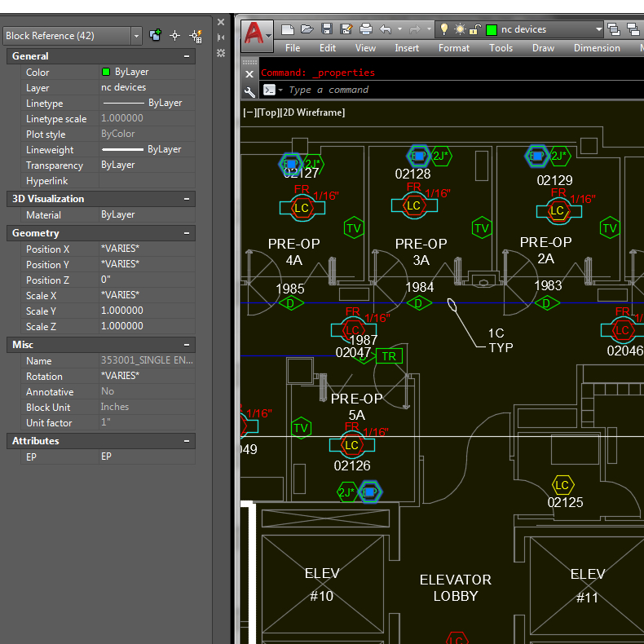This screenshot has width=644, height=644.
Task: Toggle the layer on/off lightbulb
Action: (444, 29)
